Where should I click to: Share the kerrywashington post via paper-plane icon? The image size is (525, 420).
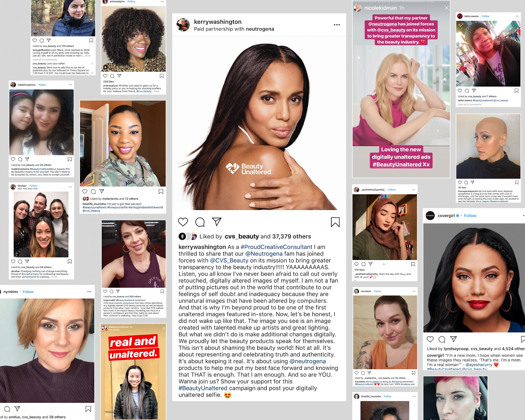(x=217, y=222)
